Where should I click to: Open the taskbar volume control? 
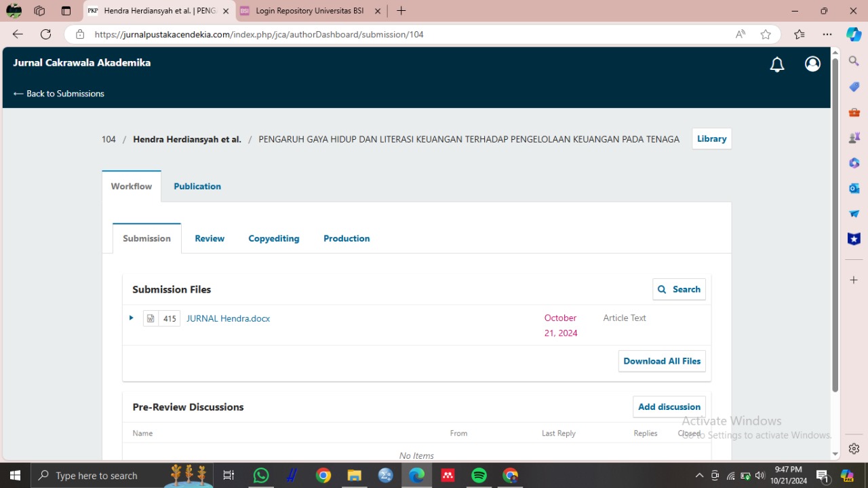click(760, 475)
